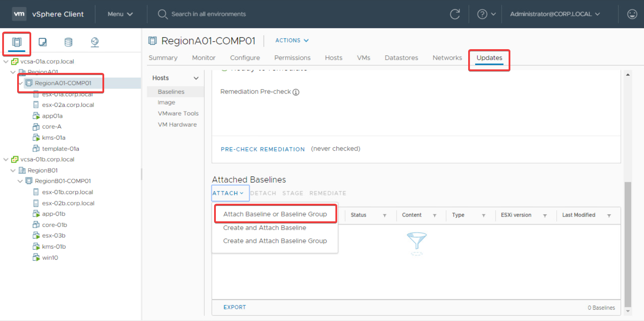Image resolution: width=644 pixels, height=321 pixels.
Task: Filter the Type column
Action: [484, 216]
